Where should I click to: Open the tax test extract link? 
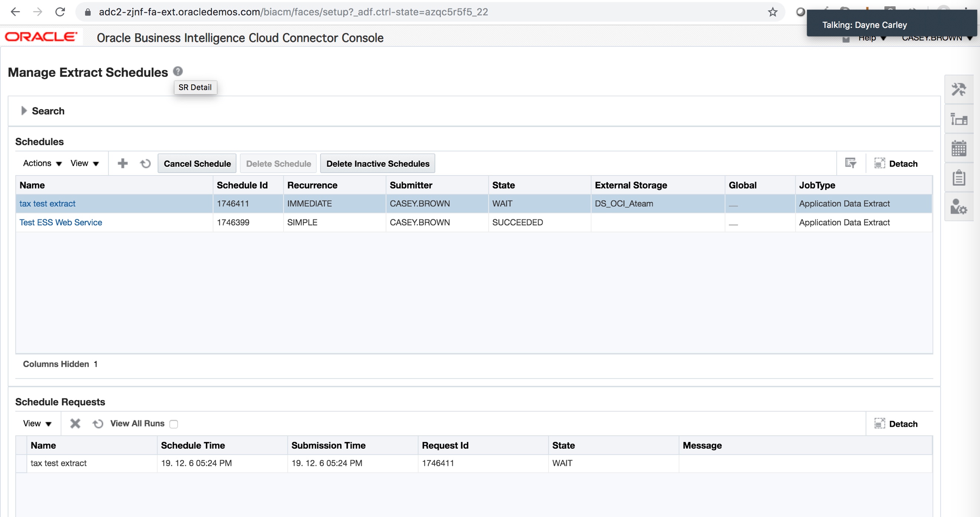47,203
